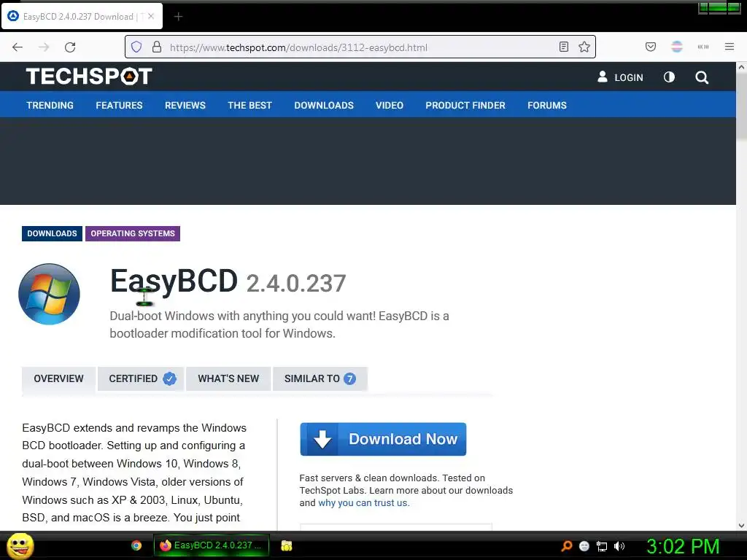Screen dimensions: 747x560
Task: Open THE BEST section
Action: [249, 105]
